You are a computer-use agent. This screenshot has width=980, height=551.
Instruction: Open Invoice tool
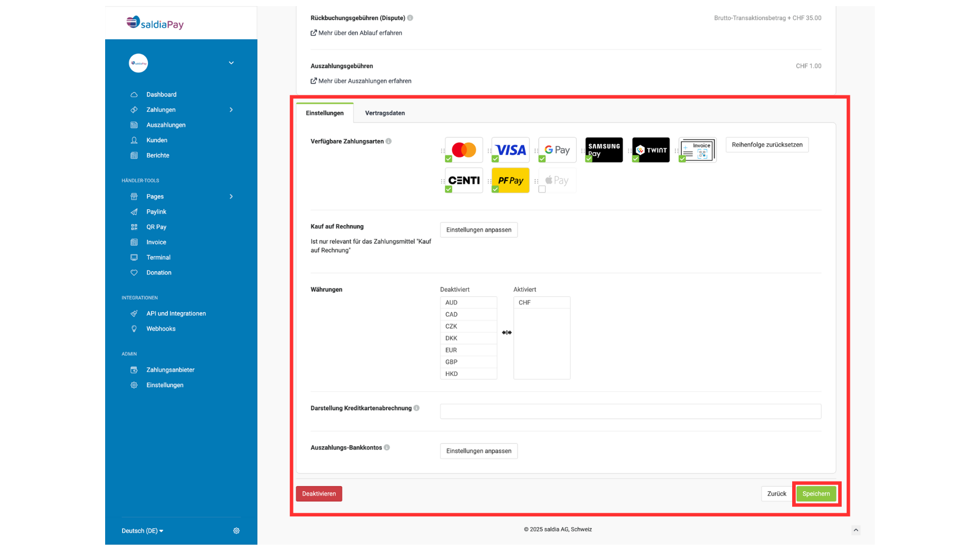click(156, 242)
